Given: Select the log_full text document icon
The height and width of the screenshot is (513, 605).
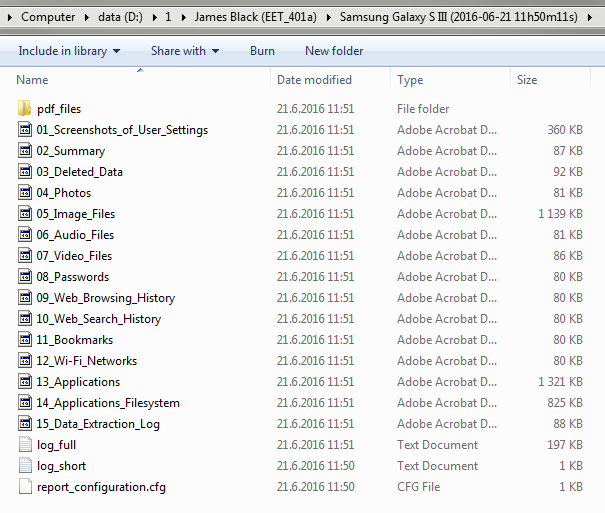Looking at the screenshot, I should 25,445.
